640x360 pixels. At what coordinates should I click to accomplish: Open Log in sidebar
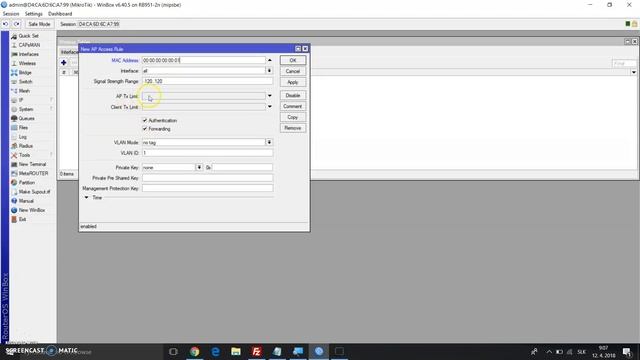22,137
